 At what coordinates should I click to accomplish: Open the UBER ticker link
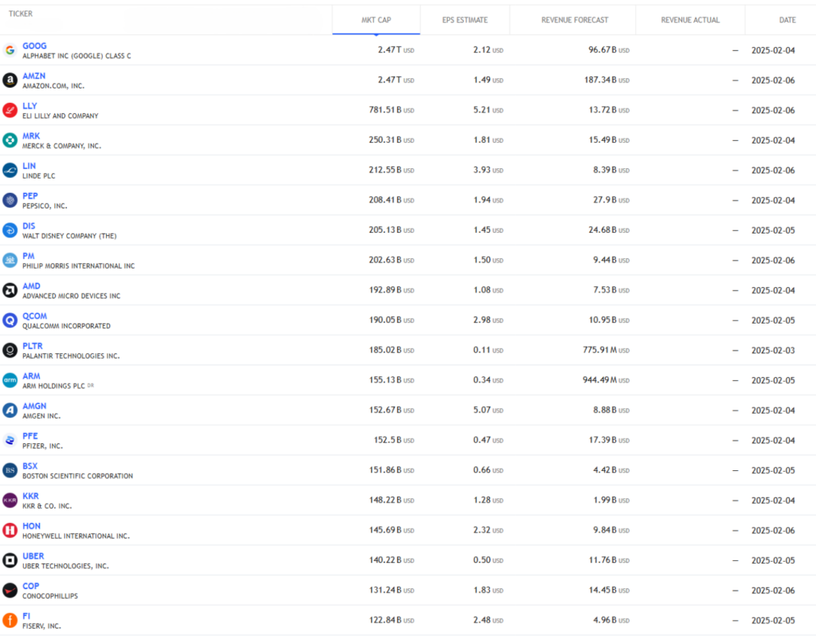click(33, 556)
